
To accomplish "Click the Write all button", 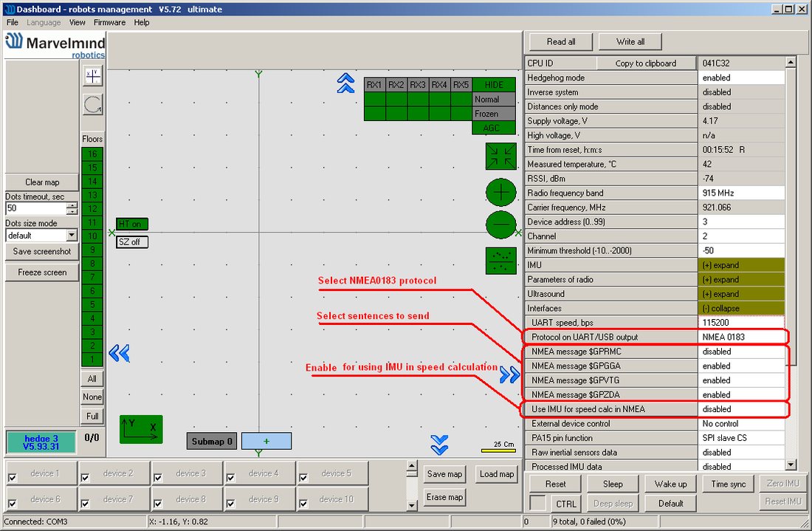I will 630,42.
